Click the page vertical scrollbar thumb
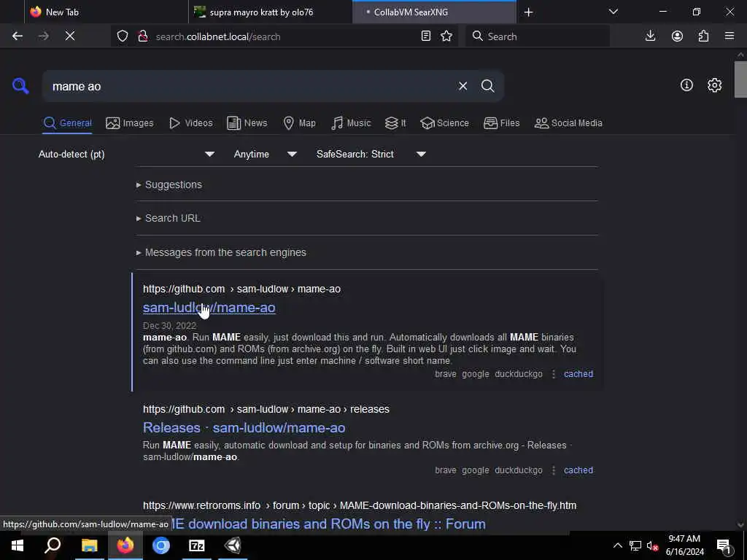 [741, 79]
